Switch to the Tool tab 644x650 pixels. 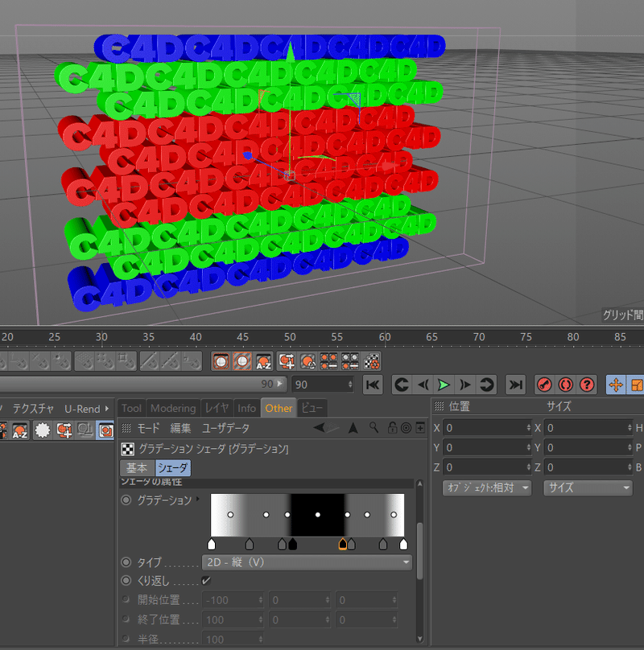pos(131,409)
